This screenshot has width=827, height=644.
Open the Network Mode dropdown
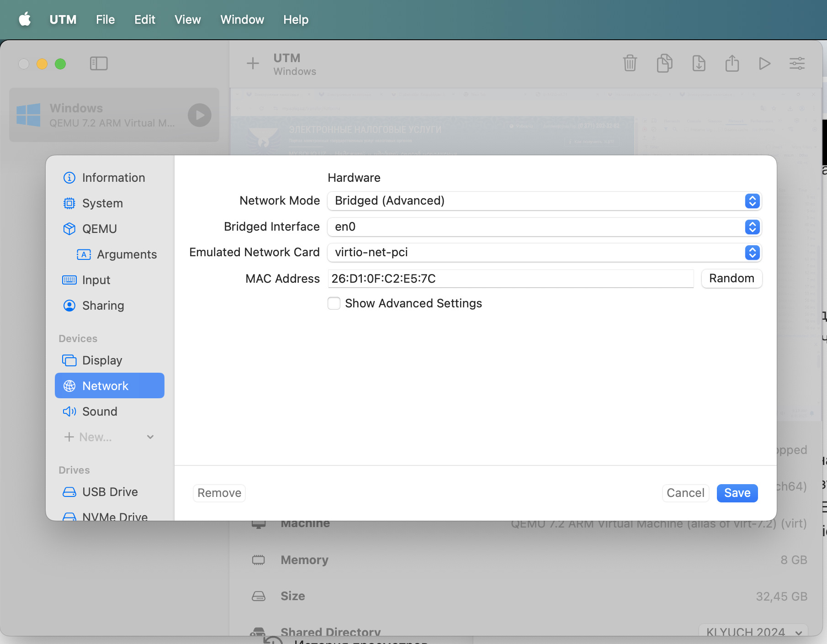click(x=544, y=201)
